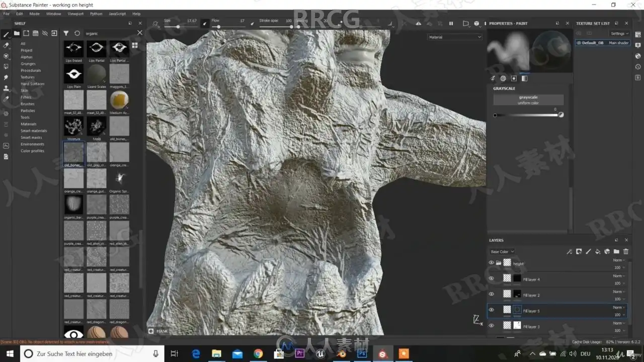Open the stencil settings tab icon
Screen dimensions: 644x362
pos(514,78)
